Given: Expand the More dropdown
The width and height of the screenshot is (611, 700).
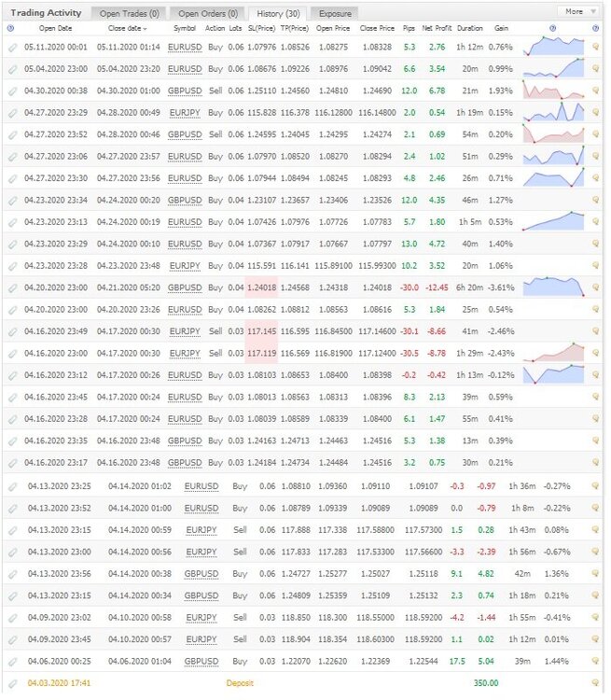Looking at the screenshot, I should pos(579,11).
